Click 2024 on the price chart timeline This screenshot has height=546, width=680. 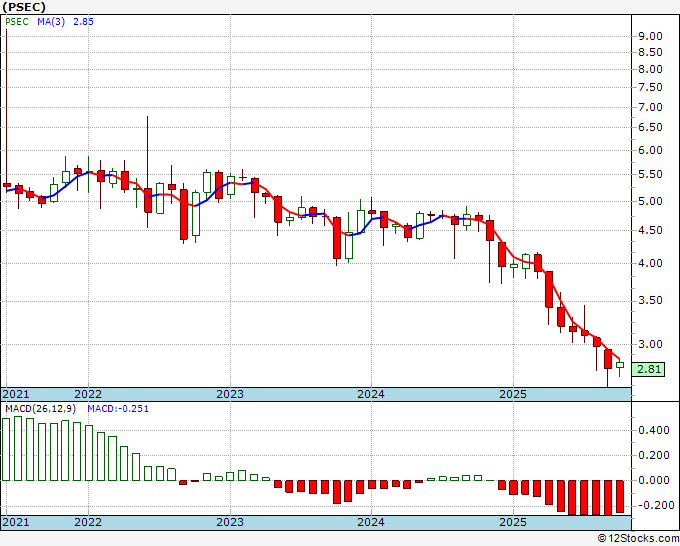(x=371, y=394)
